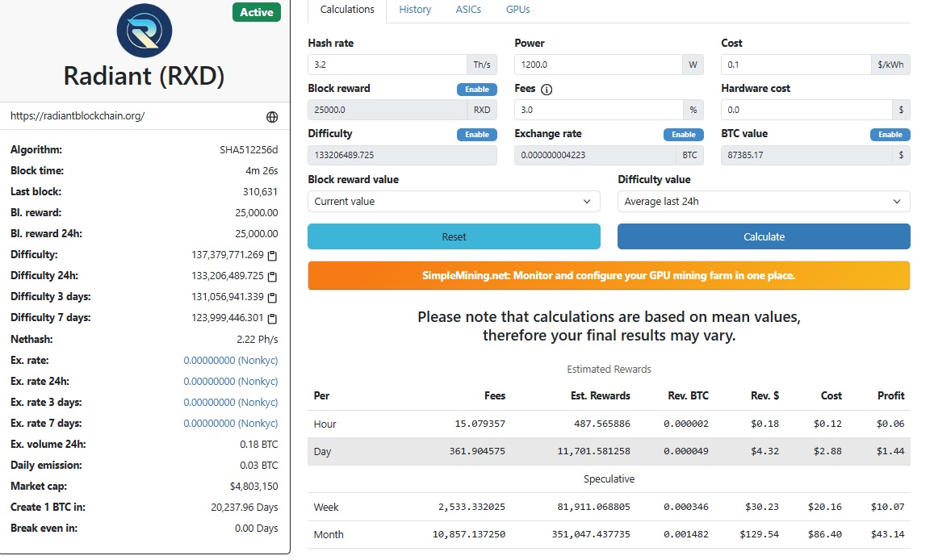Screen dimensions: 934x560
Task: Click the globe icon beside the website URL
Action: (271, 117)
